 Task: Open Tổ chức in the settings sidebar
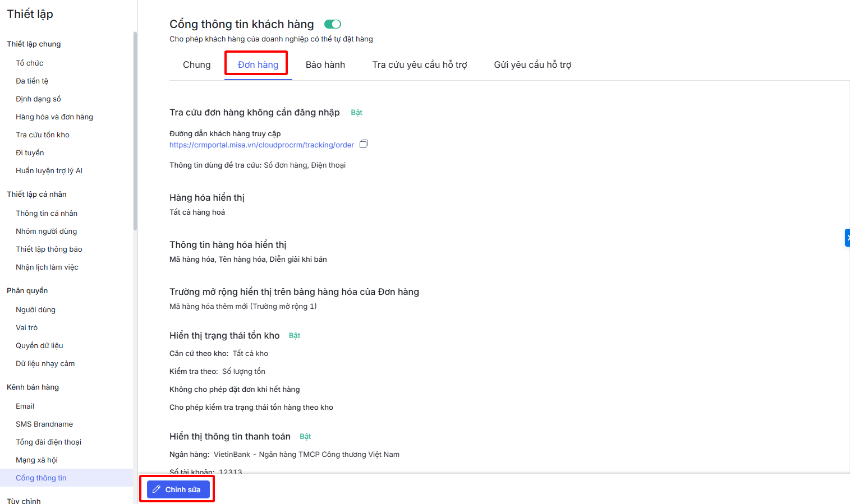(x=29, y=63)
